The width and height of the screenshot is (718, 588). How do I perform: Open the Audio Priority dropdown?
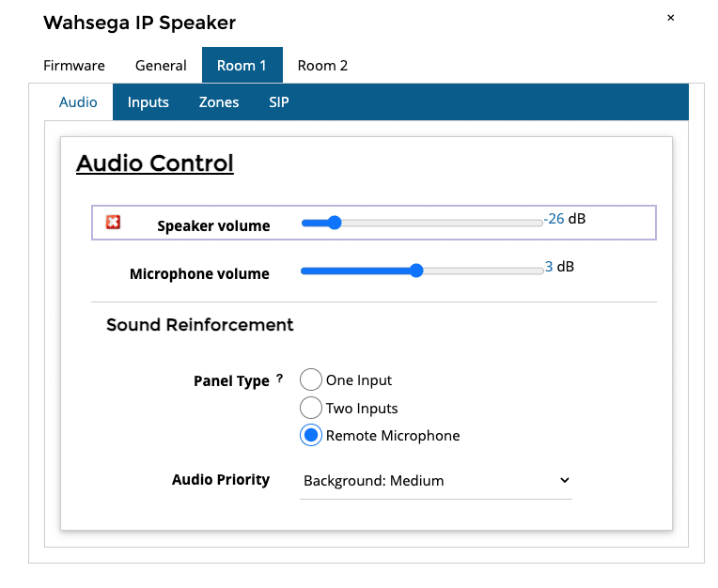[435, 481]
